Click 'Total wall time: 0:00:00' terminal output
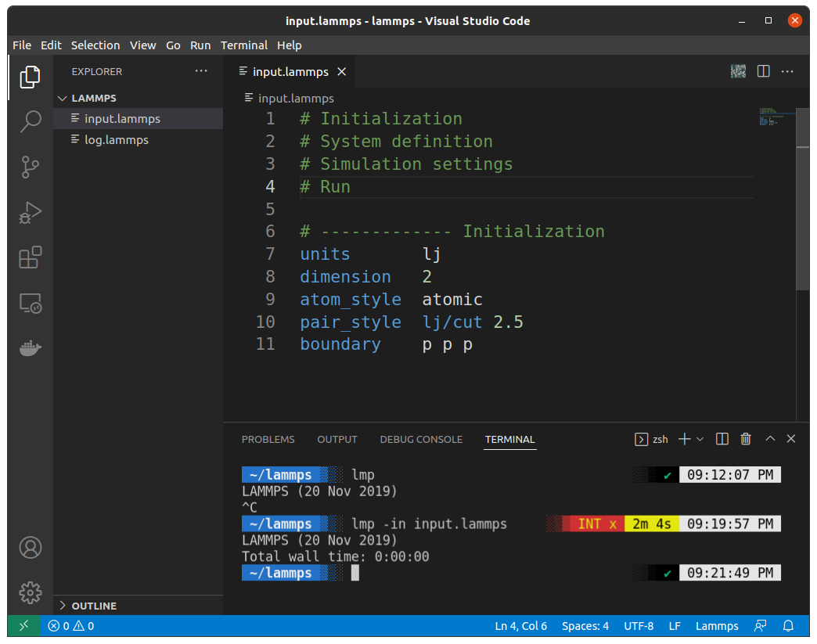The width and height of the screenshot is (817, 644). click(335, 556)
